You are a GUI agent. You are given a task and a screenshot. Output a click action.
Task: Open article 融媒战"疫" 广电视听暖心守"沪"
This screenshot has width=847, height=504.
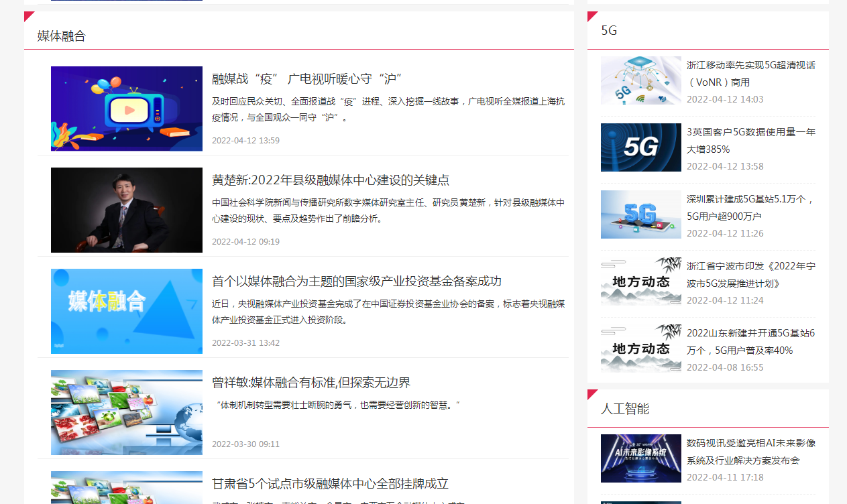306,78
